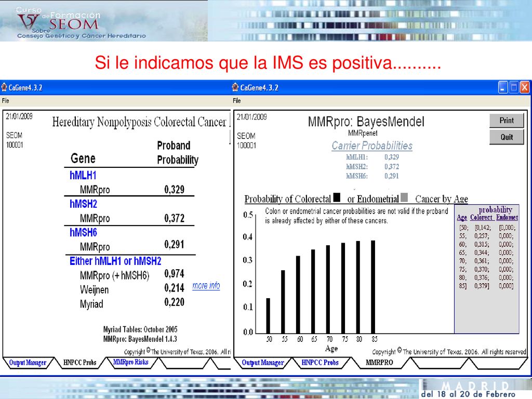The height and width of the screenshot is (399, 532).
Task: Click the Carrier Probabilities heading
Action: coord(372,145)
